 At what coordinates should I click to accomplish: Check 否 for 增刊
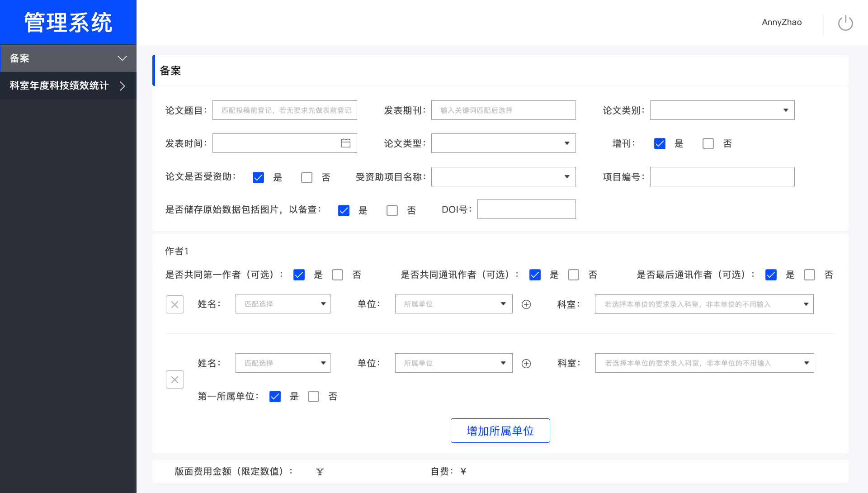(708, 144)
